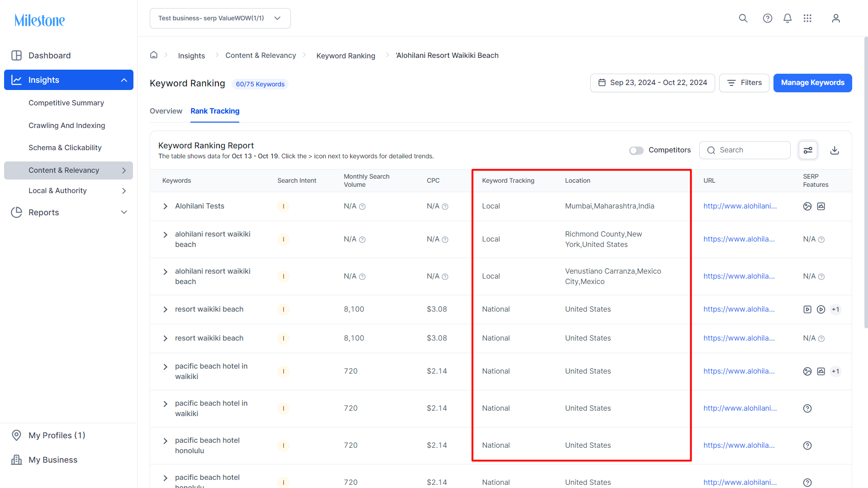Open URL link for Alohilani Tests row
Viewport: 868px width, 488px height.
tap(740, 206)
